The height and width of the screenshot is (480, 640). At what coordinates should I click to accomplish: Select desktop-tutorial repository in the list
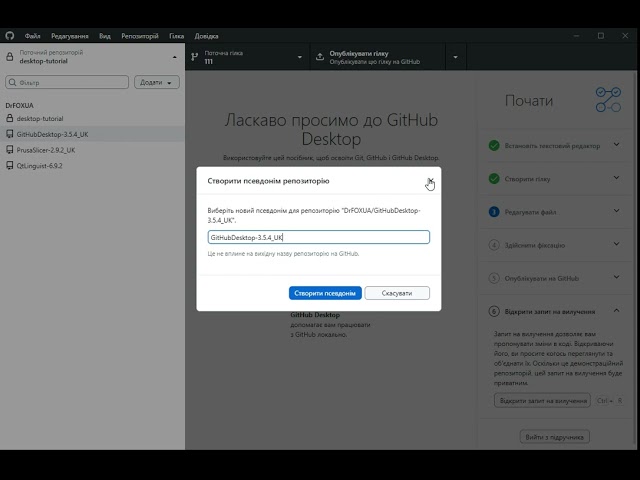pyautogui.click(x=93, y=118)
